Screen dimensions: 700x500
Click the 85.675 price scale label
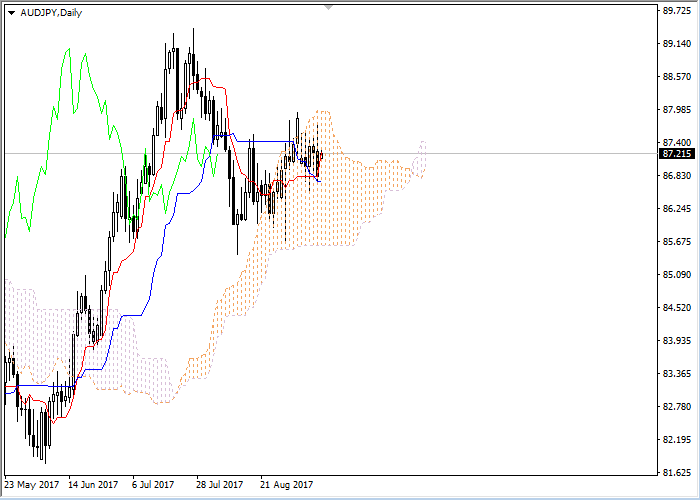click(x=677, y=242)
